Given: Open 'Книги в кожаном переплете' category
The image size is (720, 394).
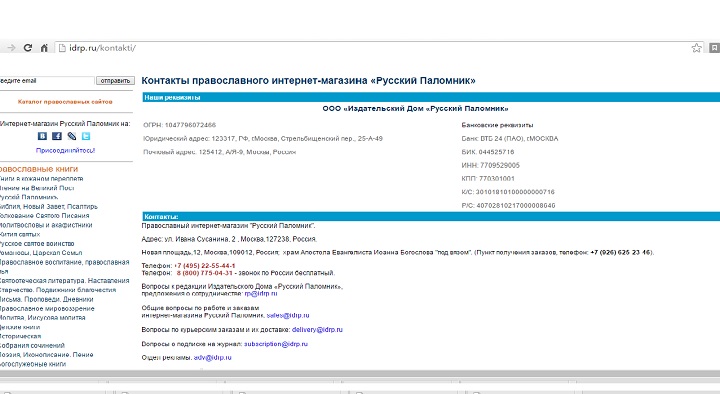Looking at the screenshot, I should coord(41,179).
